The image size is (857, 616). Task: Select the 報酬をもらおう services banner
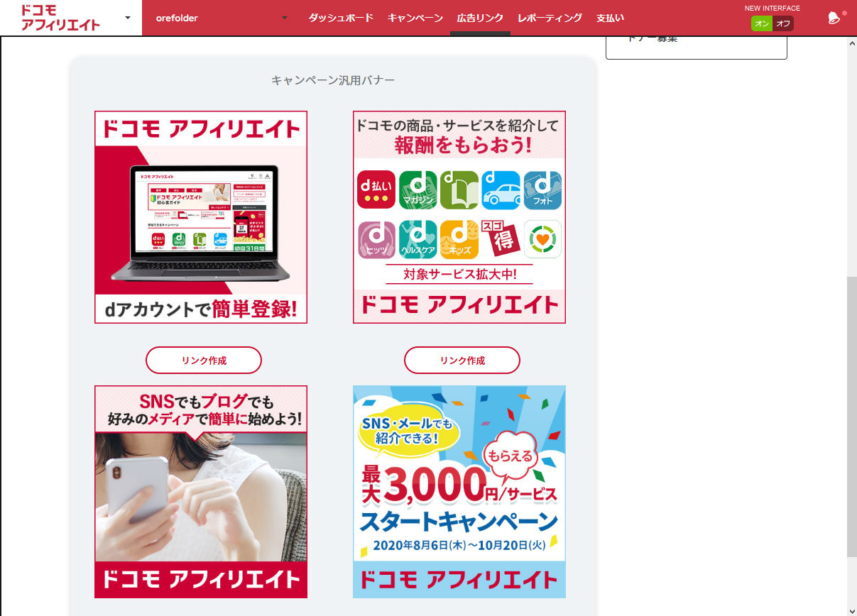pos(459,217)
